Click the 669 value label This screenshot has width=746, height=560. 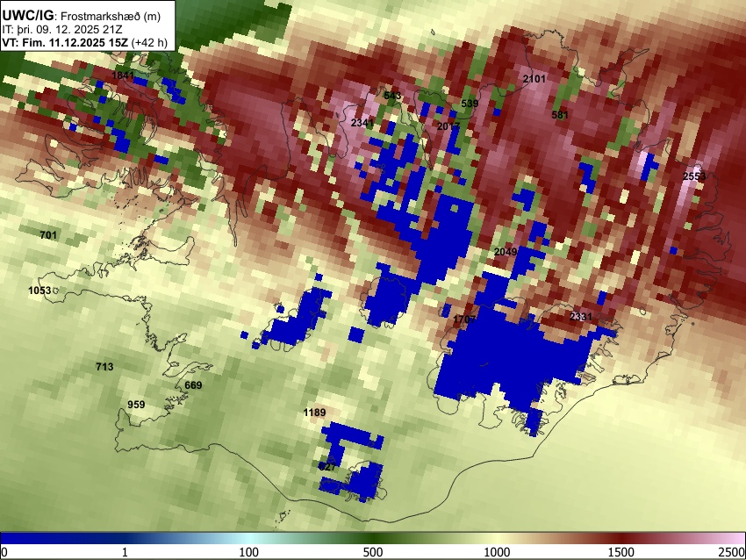(193, 385)
